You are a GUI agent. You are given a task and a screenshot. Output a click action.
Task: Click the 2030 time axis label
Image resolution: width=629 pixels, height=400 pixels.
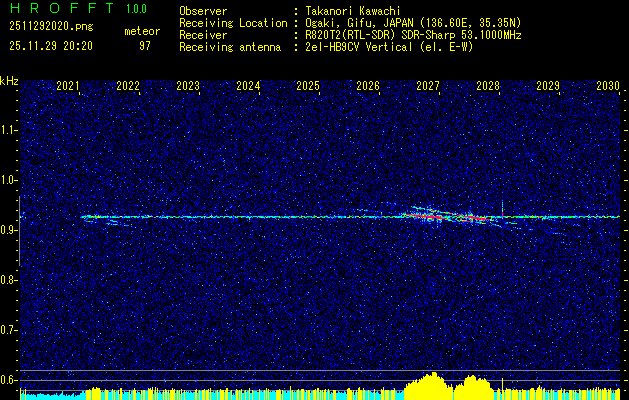click(x=608, y=86)
